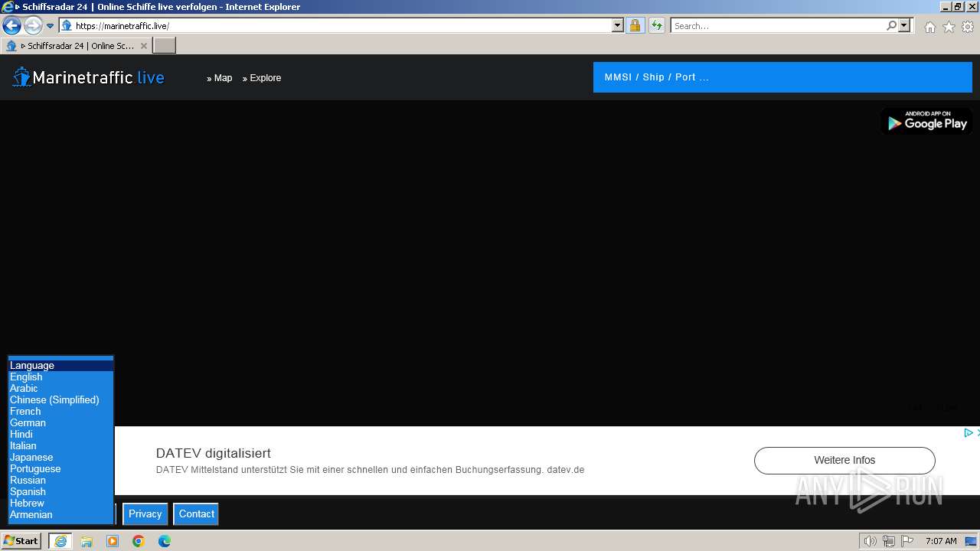Choose French in the language list

(x=60, y=412)
